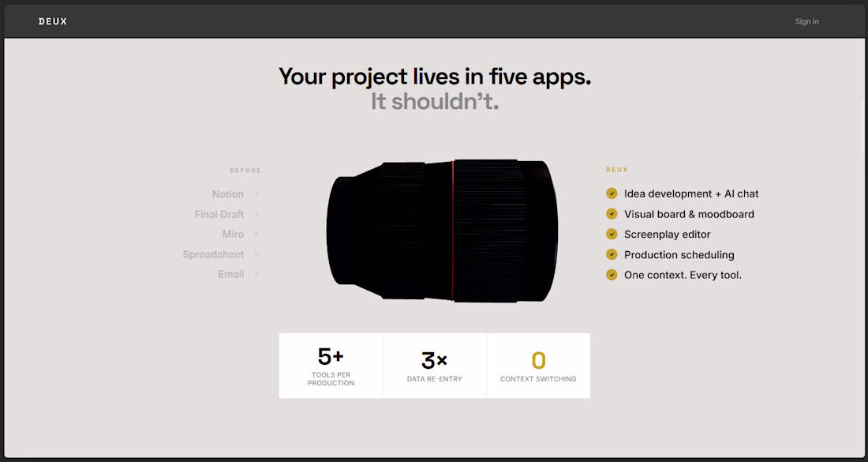This screenshot has height=462, width=868.
Task: Select the 0 Context Switching card
Action: 538,366
